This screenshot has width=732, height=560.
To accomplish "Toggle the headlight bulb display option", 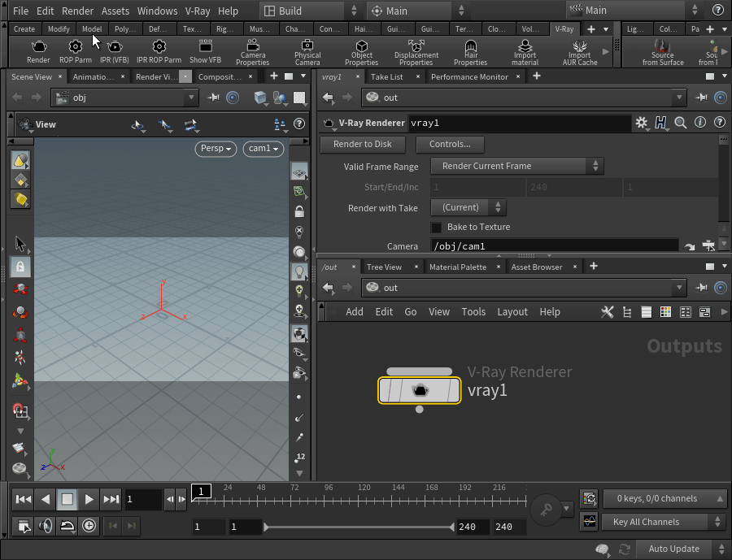I will [299, 271].
